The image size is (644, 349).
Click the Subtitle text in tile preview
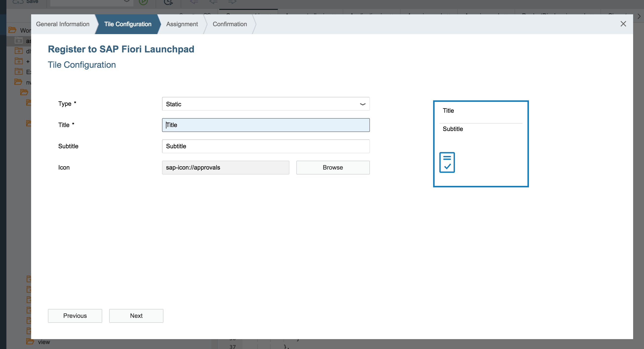coord(453,129)
